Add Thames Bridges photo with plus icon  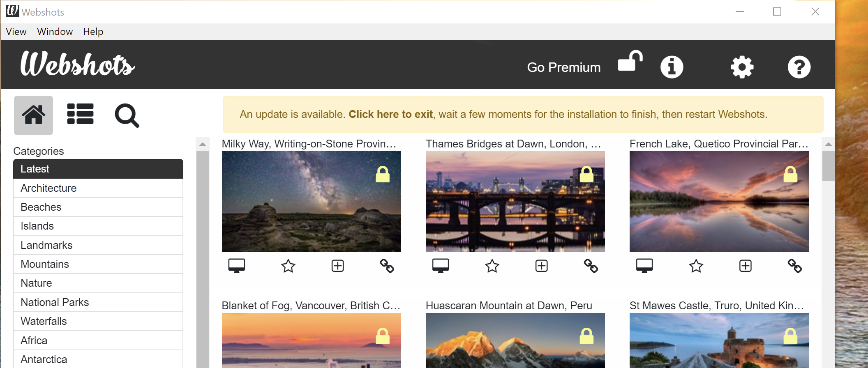[x=541, y=266]
